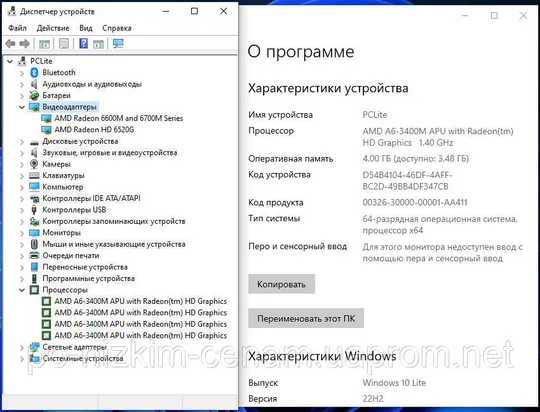Click the Батареи battery icon
The width and height of the screenshot is (540, 412).
tap(34, 95)
